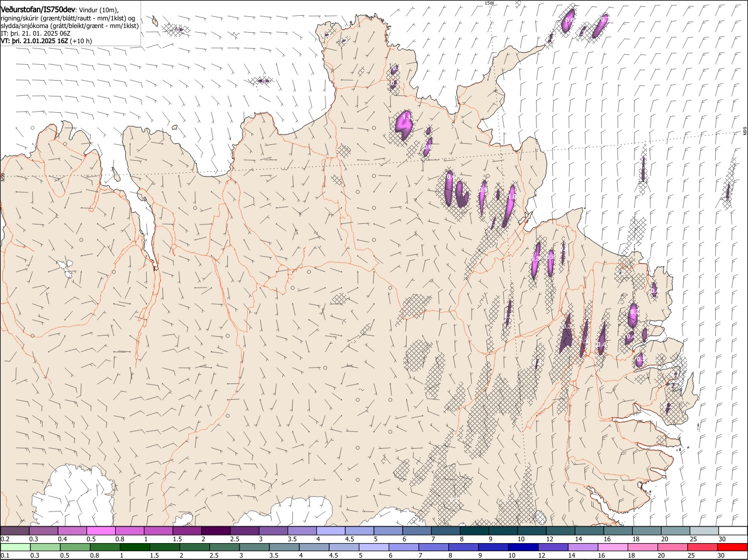This screenshot has width=748, height=560.
Task: Click the bold Veðurstofan/IS750dev title text
Action: click(38, 9)
